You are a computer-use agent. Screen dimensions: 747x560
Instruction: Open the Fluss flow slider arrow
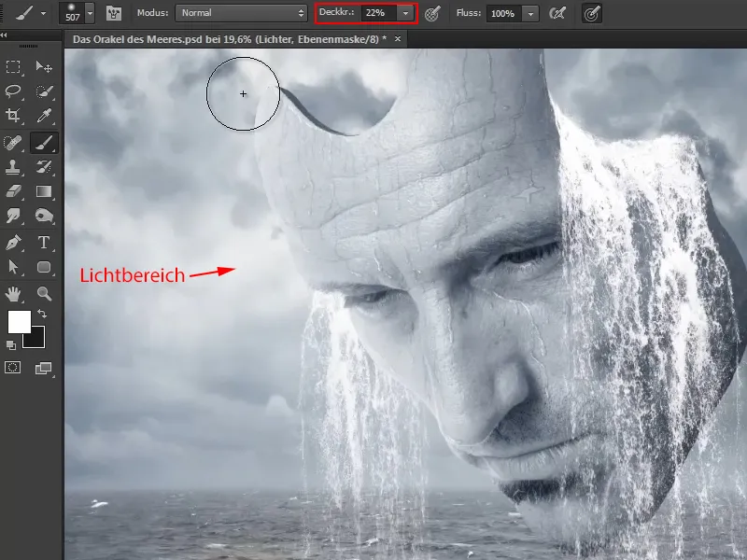point(530,14)
